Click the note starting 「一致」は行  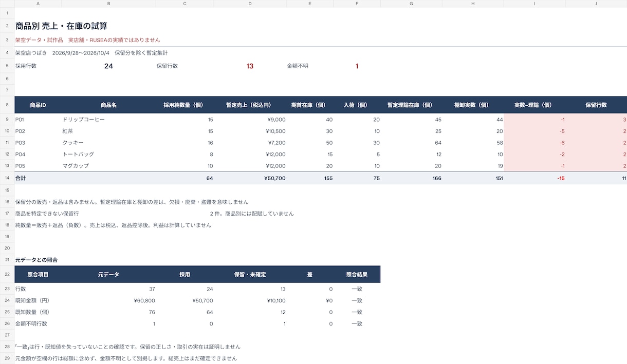tap(128, 347)
